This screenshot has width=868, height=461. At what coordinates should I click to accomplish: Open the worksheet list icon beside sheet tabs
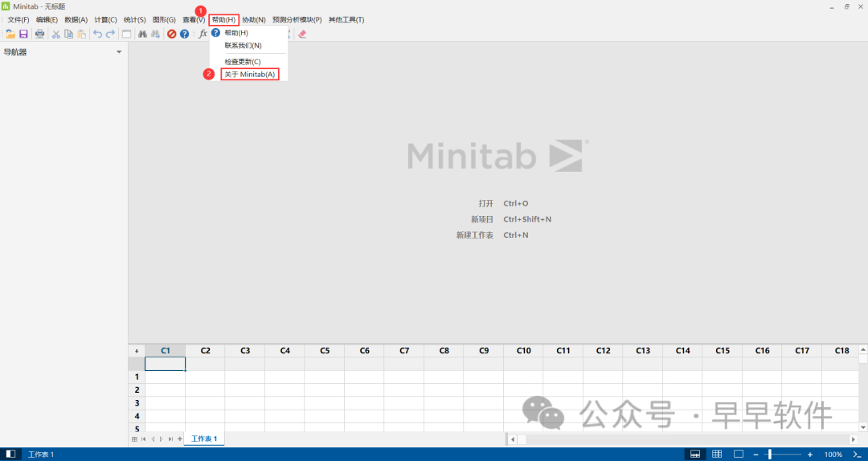click(134, 439)
